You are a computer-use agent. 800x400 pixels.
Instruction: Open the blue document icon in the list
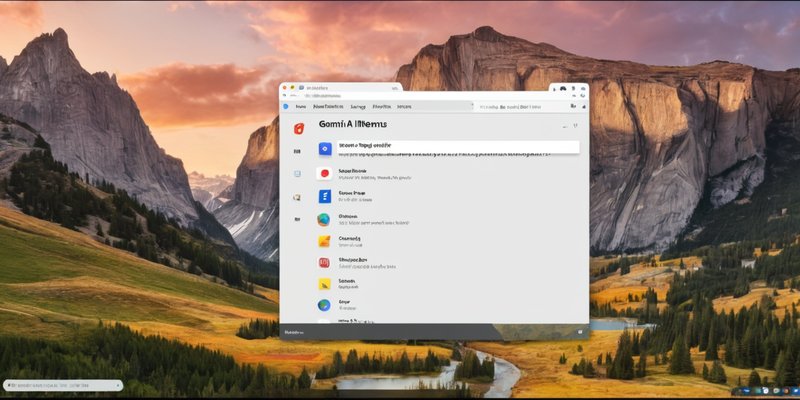point(324,196)
